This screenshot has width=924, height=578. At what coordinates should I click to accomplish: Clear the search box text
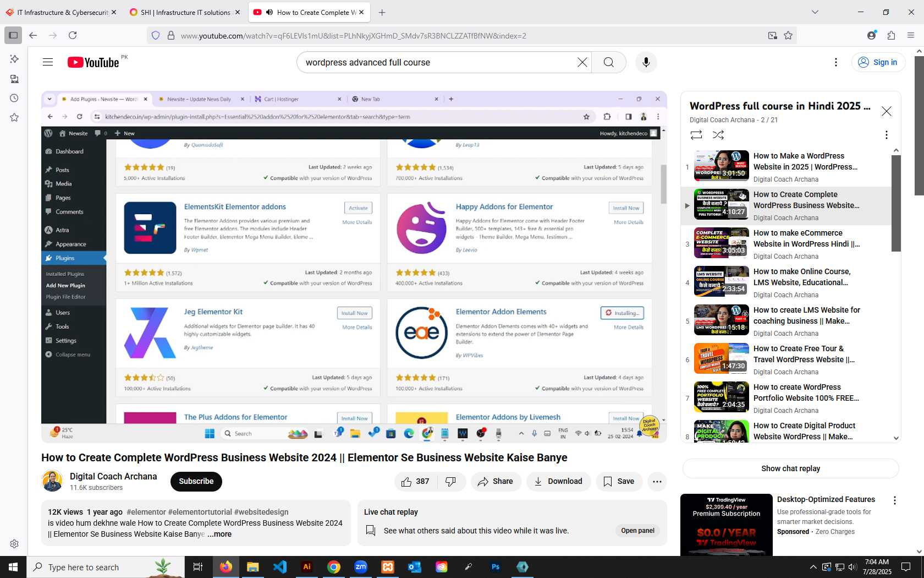582,62
